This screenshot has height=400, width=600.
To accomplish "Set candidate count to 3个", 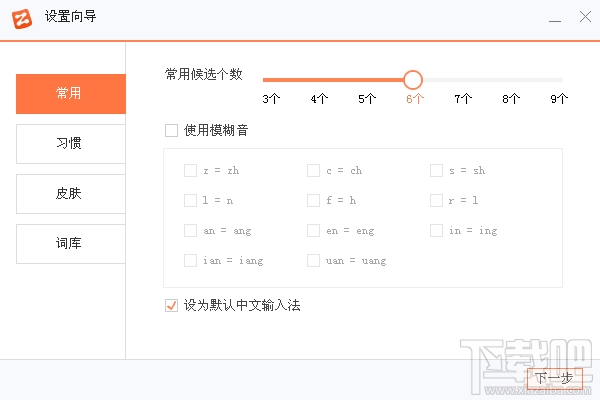I will 271,99.
